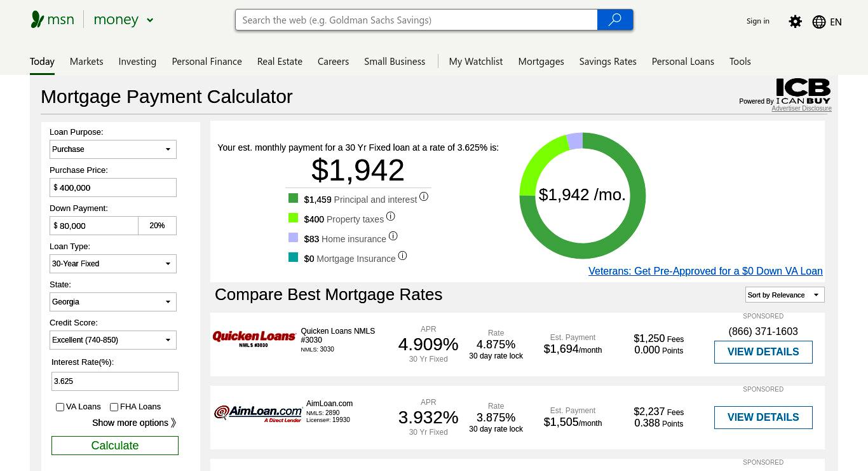
Task: Click the web search input field
Action: (x=416, y=20)
